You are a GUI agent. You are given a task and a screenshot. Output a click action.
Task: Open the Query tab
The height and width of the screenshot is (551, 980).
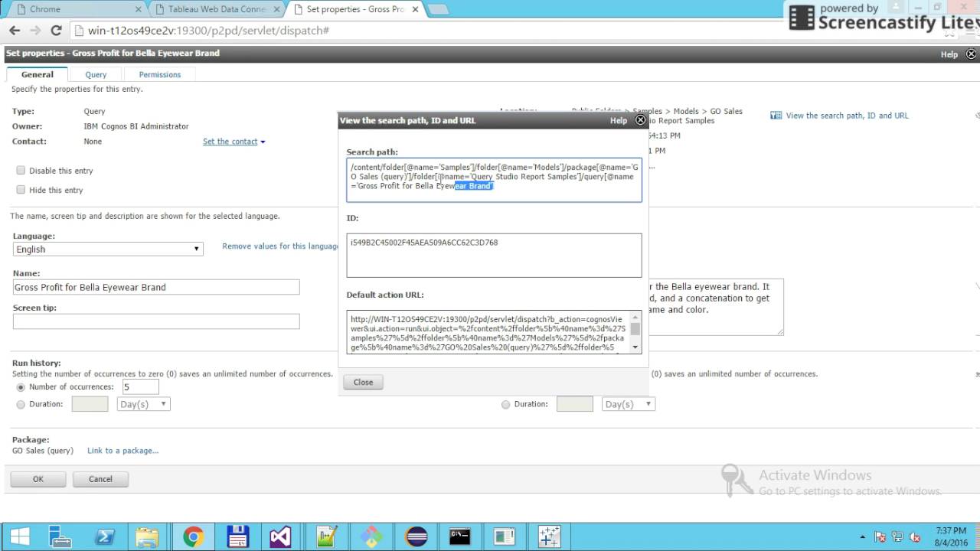(96, 74)
